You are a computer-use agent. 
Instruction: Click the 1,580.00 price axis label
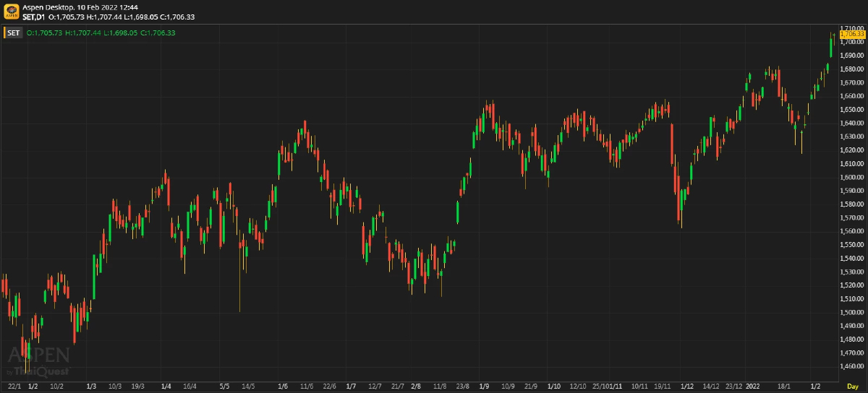pos(854,204)
